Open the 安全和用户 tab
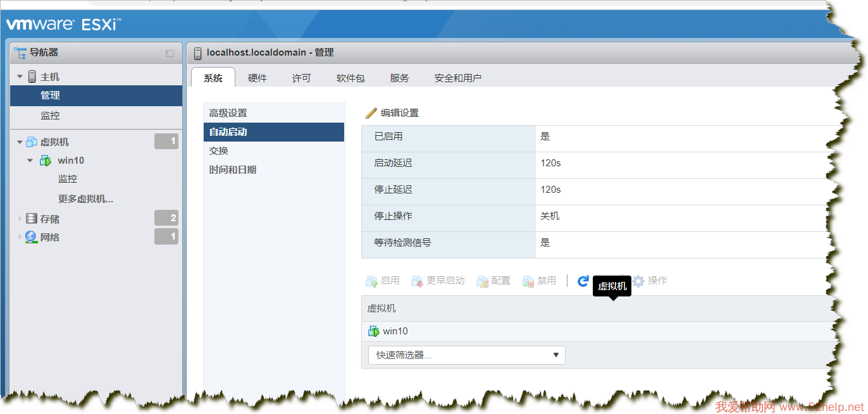 coord(458,78)
